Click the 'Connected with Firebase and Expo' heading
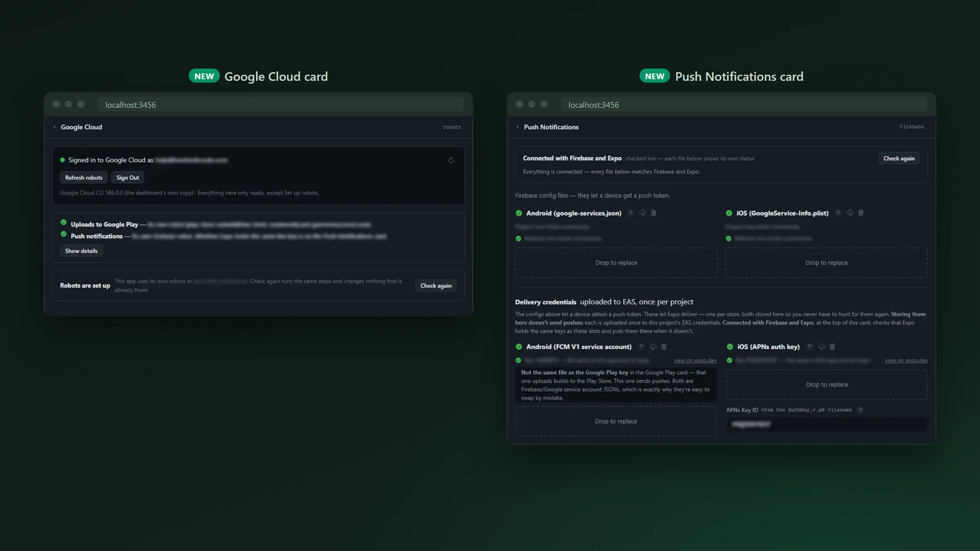This screenshot has width=980, height=551. click(572, 158)
